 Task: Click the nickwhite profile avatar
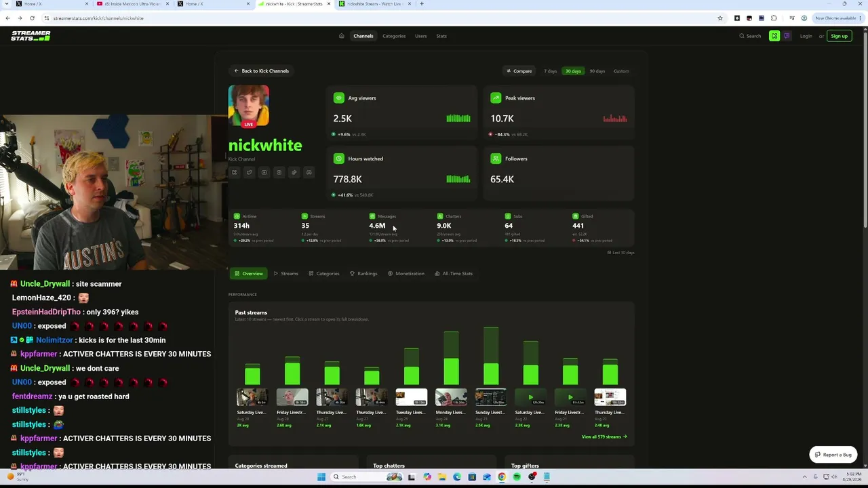pos(249,106)
